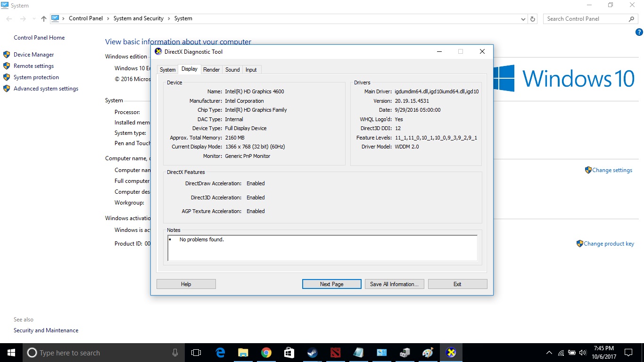Click the Back arrow in System window

pyautogui.click(x=9, y=19)
